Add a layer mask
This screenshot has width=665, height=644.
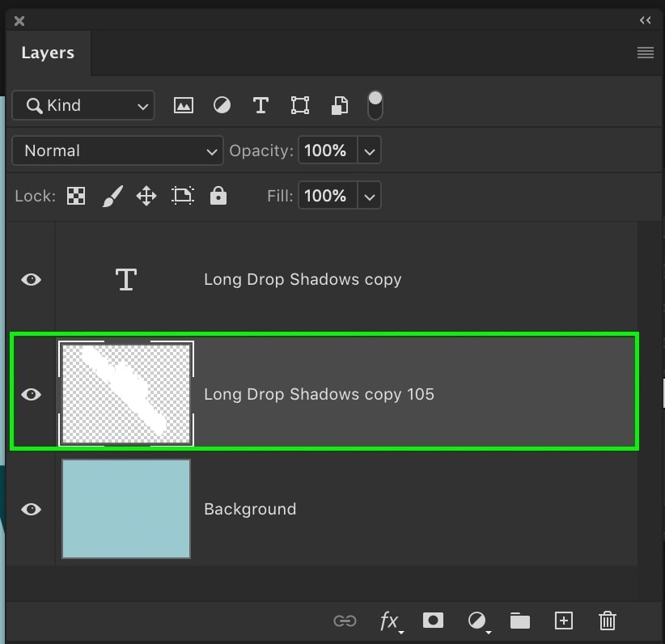pyautogui.click(x=433, y=621)
